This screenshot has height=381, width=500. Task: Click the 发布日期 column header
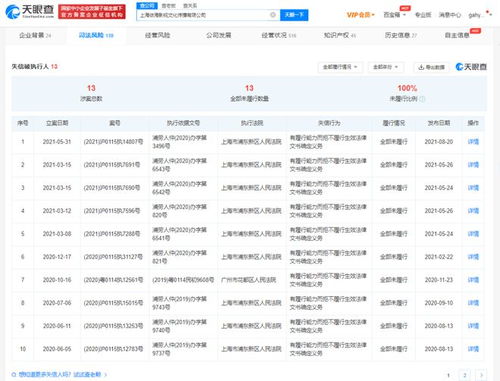pos(439,123)
